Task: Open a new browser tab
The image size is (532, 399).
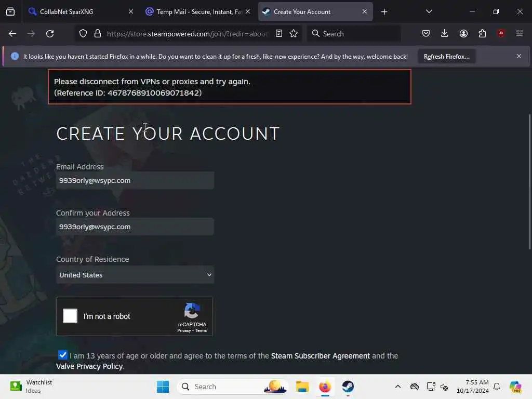Action: point(384,12)
